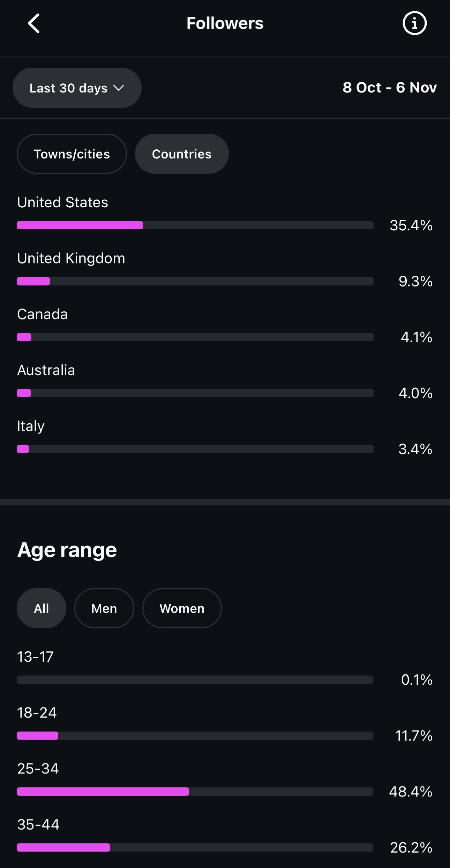450x868 pixels.
Task: Tap the United Kingdom bar
Action: coord(195,281)
